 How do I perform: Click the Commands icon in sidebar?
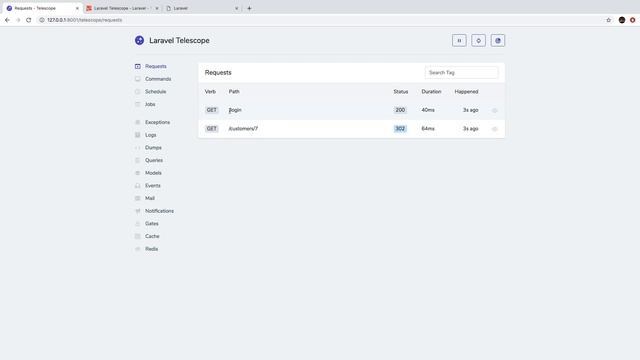click(x=138, y=79)
